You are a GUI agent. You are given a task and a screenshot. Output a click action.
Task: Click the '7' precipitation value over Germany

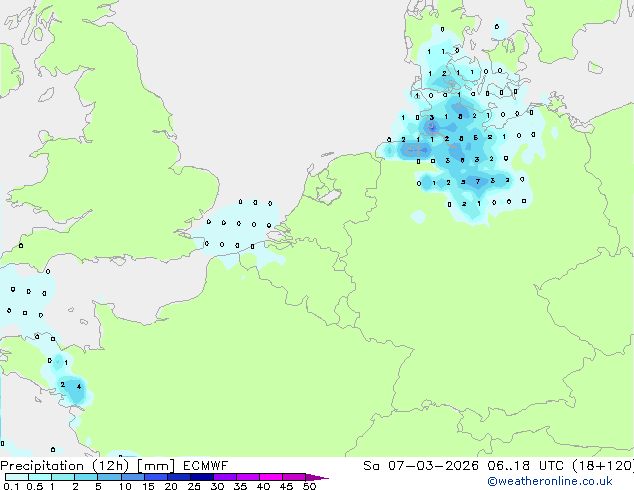tap(478, 182)
